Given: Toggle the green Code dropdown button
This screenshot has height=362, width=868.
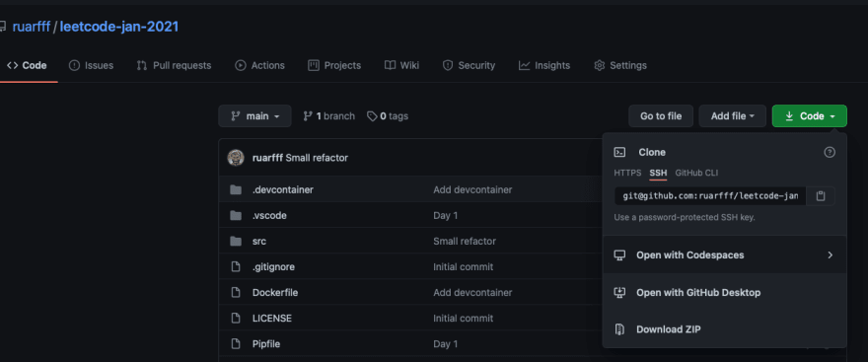Looking at the screenshot, I should click(x=810, y=116).
